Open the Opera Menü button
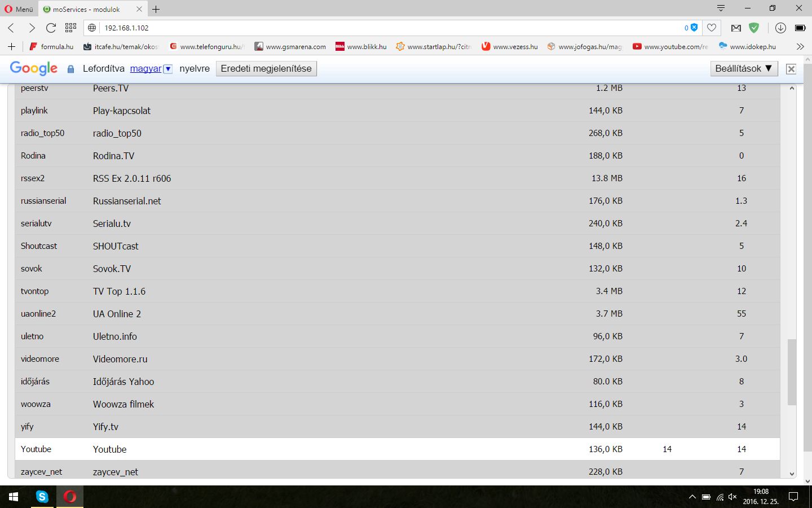This screenshot has width=812, height=508. (19, 9)
